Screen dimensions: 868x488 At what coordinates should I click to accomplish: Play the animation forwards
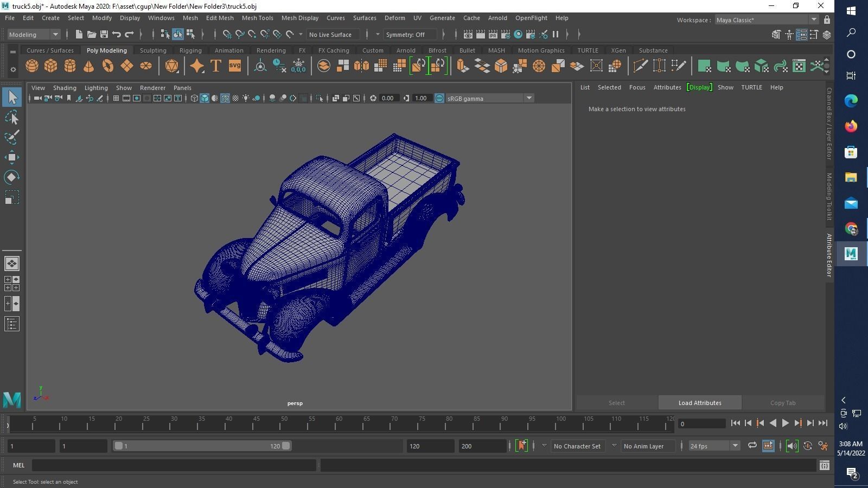(x=785, y=423)
